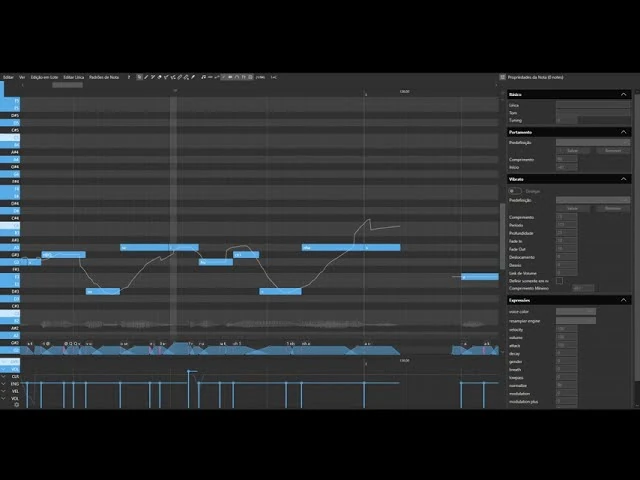Open the Editar menu
The image size is (640, 480).
point(8,77)
